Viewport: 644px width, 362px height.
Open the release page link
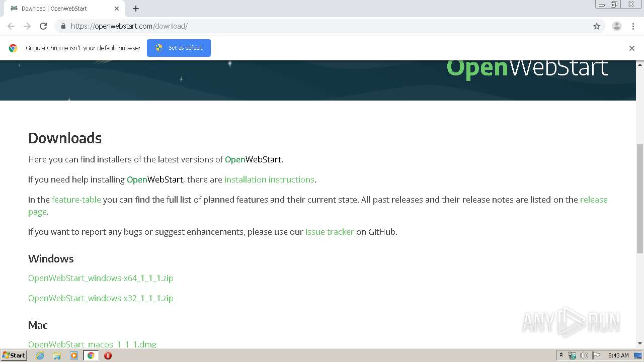click(x=594, y=200)
